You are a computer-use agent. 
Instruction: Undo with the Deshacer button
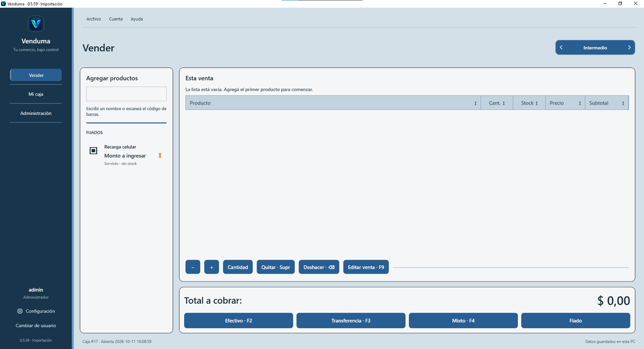coord(319,267)
